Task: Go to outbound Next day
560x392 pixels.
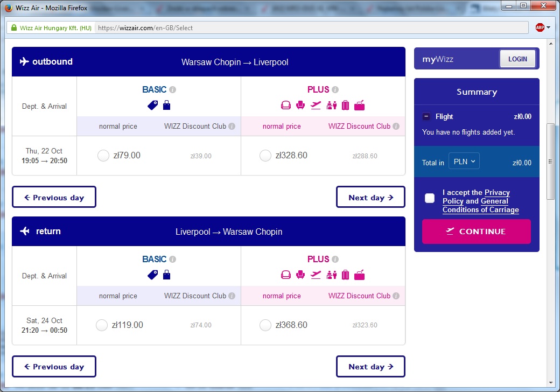Action: tap(370, 197)
